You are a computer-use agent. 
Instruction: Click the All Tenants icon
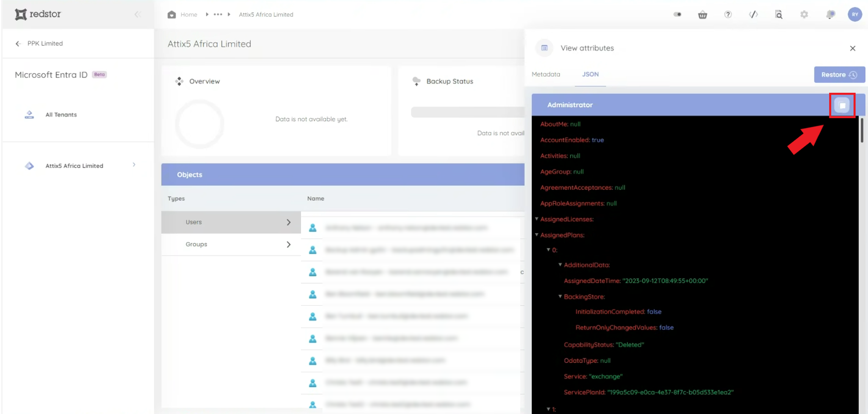(29, 114)
